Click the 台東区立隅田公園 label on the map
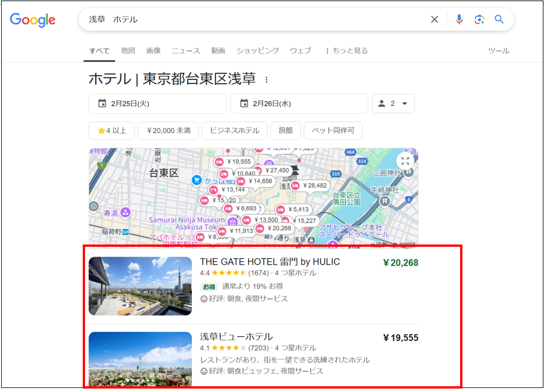 coord(346,198)
